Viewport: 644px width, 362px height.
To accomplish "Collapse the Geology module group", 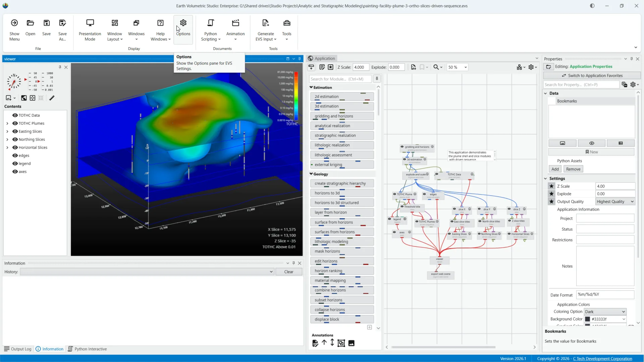I will pyautogui.click(x=311, y=174).
